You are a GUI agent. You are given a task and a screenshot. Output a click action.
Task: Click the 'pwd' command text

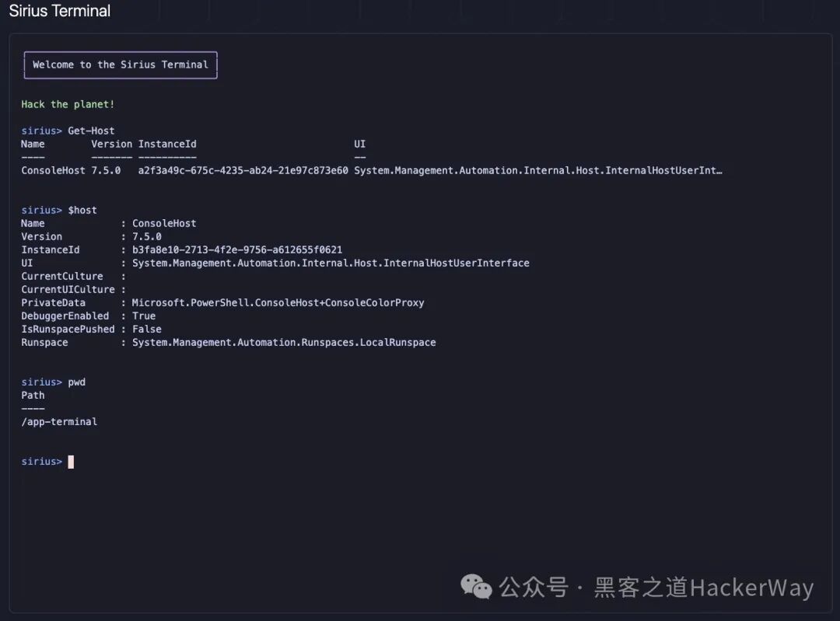[x=76, y=382]
